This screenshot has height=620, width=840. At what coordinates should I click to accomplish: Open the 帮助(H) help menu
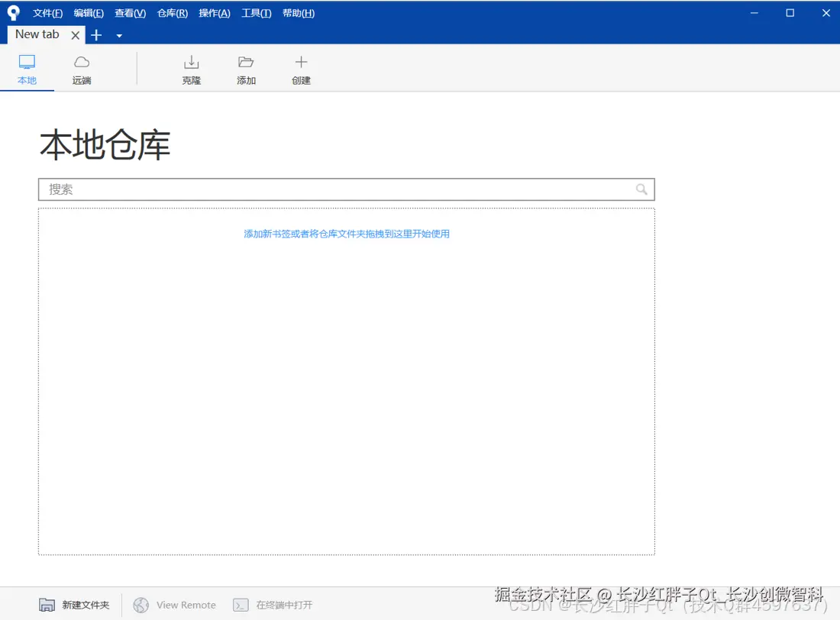[x=298, y=13]
